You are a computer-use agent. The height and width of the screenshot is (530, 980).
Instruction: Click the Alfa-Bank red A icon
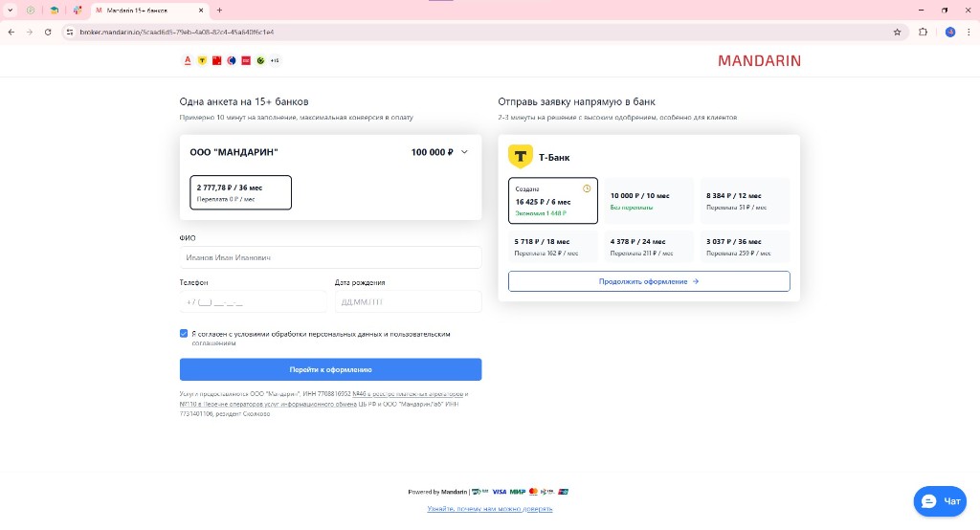[x=187, y=60]
